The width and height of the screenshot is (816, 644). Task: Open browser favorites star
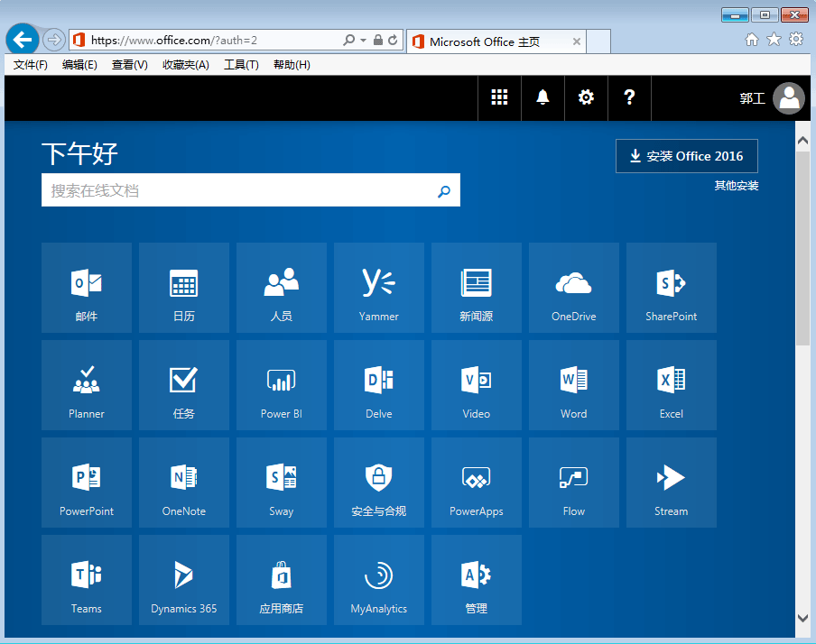pyautogui.click(x=774, y=40)
